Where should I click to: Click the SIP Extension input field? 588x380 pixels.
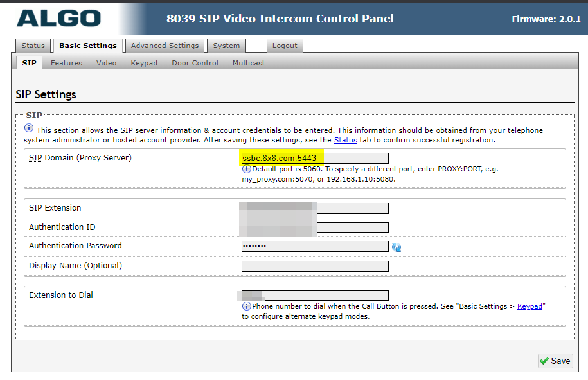coord(315,209)
